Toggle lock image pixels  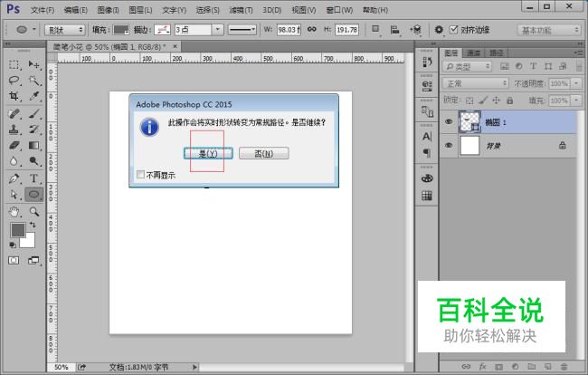pos(483,101)
